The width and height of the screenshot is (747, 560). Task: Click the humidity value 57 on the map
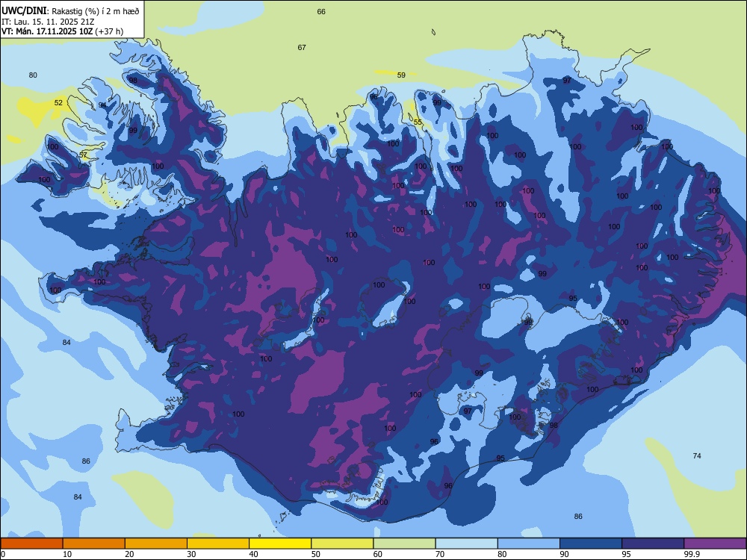point(84,155)
